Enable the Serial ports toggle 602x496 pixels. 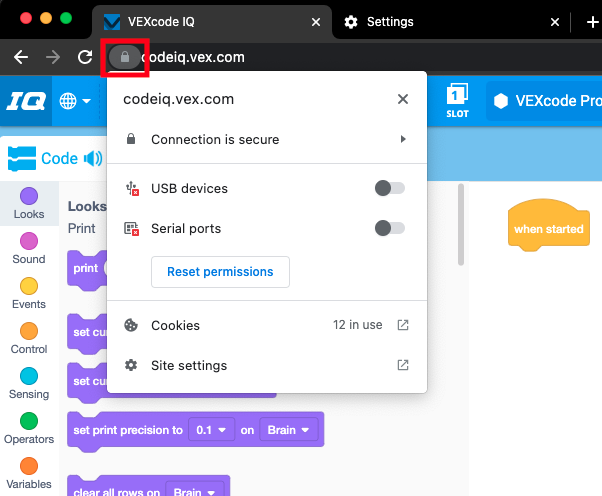coord(389,228)
